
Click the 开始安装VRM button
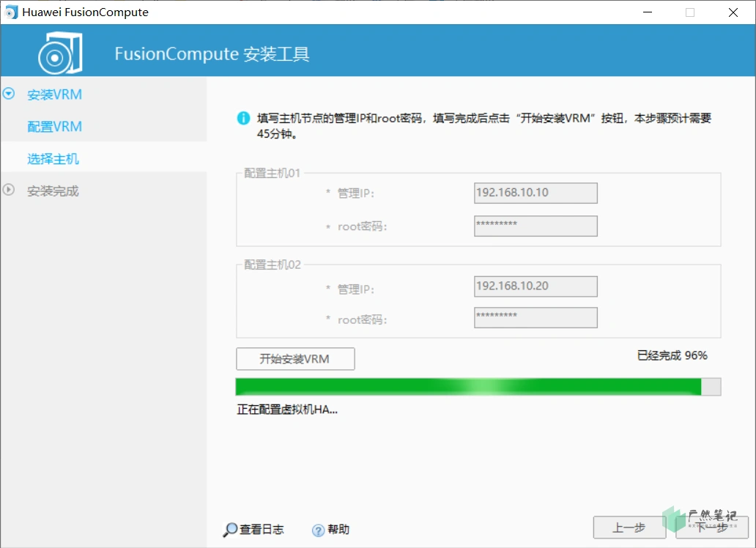click(295, 359)
